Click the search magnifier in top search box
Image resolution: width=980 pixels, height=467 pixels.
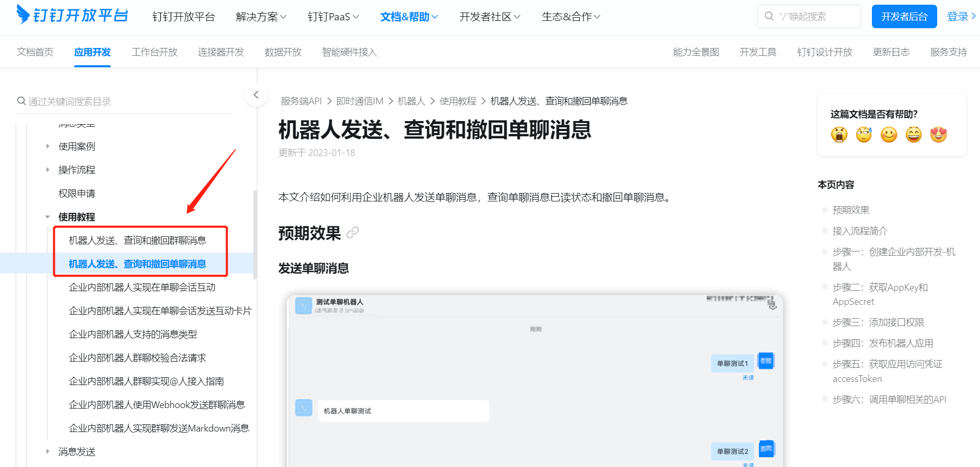pyautogui.click(x=769, y=16)
